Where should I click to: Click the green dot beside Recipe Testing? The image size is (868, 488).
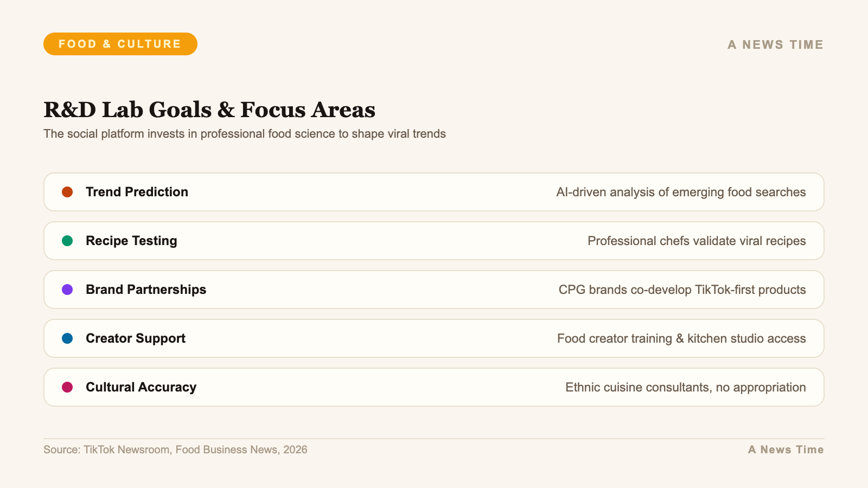tap(67, 241)
